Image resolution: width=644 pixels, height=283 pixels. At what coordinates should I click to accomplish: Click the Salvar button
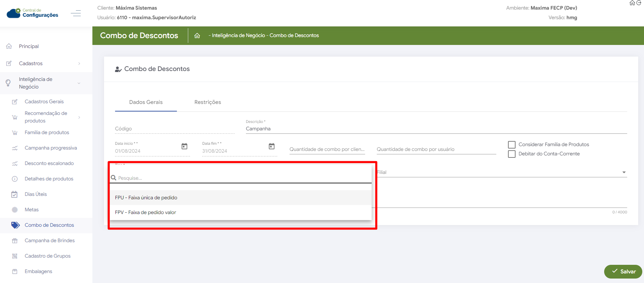tap(623, 271)
